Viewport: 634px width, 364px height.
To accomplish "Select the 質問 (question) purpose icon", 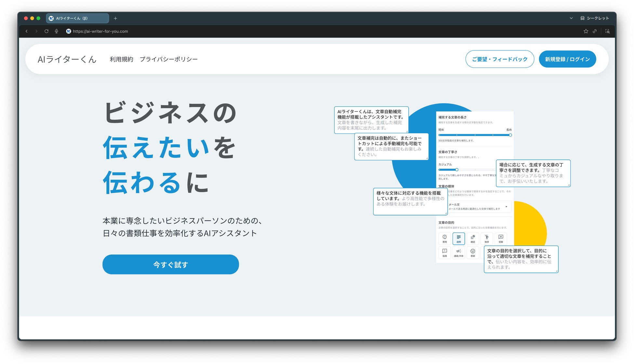I will 444,238.
